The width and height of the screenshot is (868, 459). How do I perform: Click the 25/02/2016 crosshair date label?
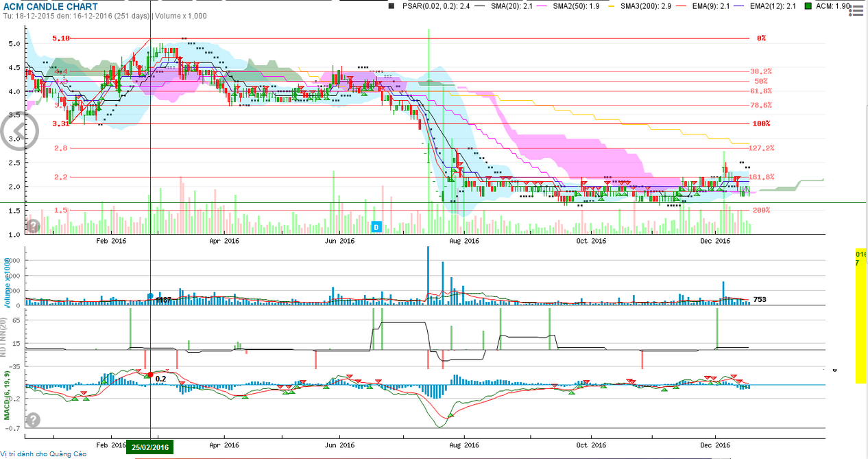[x=149, y=447]
